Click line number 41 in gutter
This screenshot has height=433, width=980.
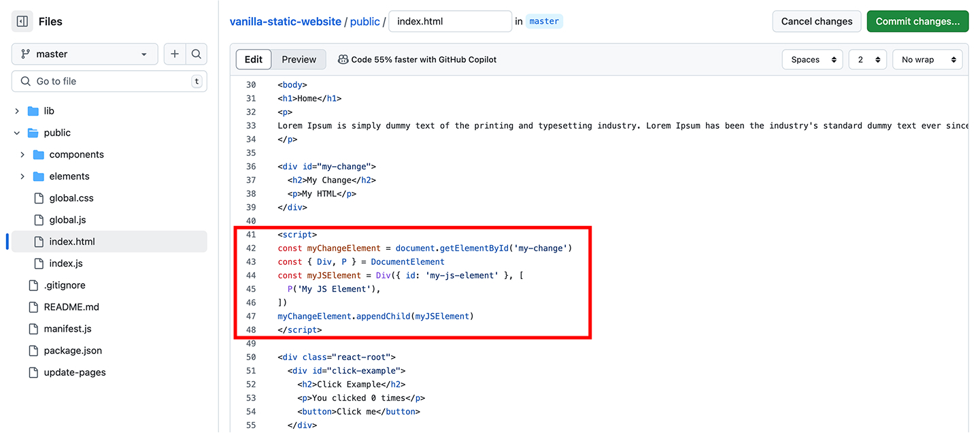point(251,234)
